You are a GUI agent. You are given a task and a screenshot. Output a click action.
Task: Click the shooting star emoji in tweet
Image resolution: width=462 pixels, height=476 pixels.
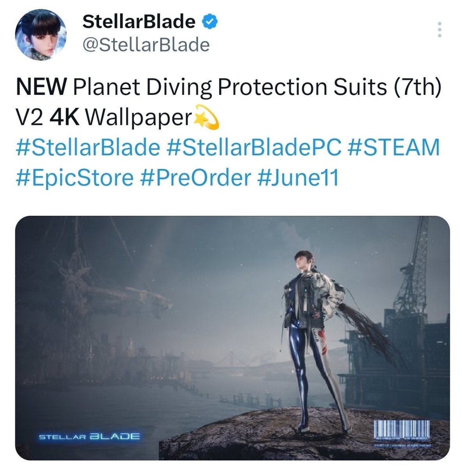pyautogui.click(x=206, y=117)
